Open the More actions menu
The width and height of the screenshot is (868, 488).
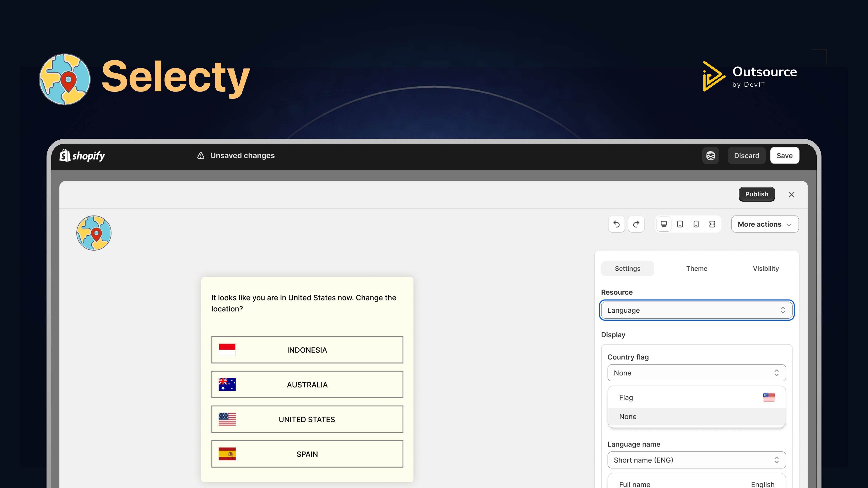[764, 224]
